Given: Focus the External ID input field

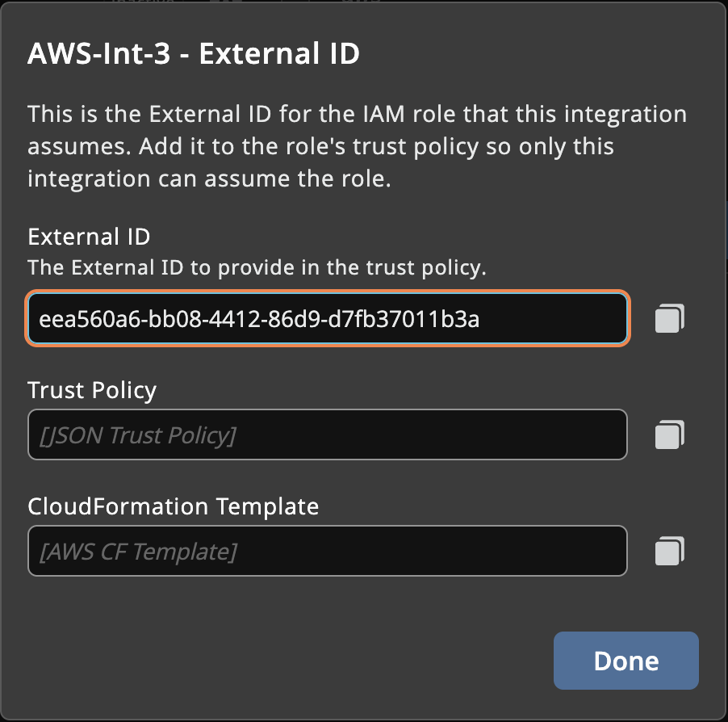Looking at the screenshot, I should [x=328, y=319].
